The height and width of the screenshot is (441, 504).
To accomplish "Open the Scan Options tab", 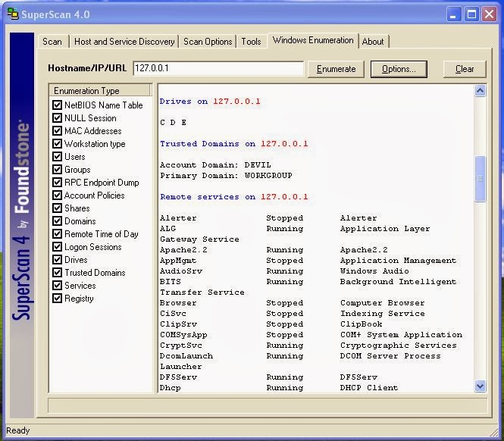I will point(208,42).
